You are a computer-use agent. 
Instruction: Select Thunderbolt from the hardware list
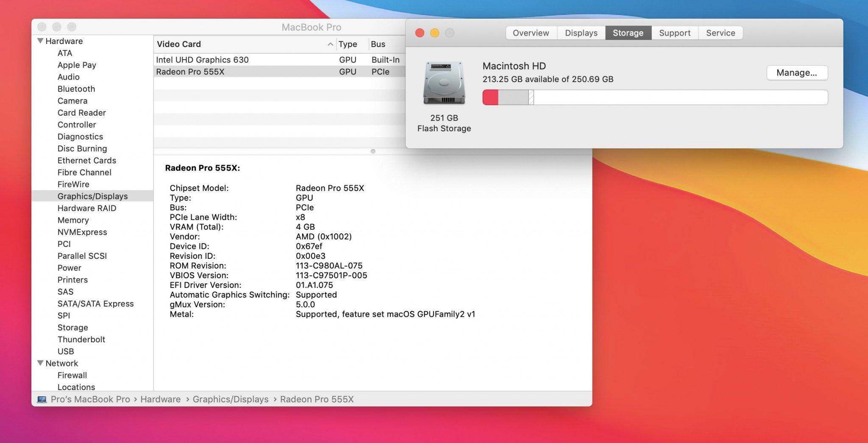click(x=81, y=339)
